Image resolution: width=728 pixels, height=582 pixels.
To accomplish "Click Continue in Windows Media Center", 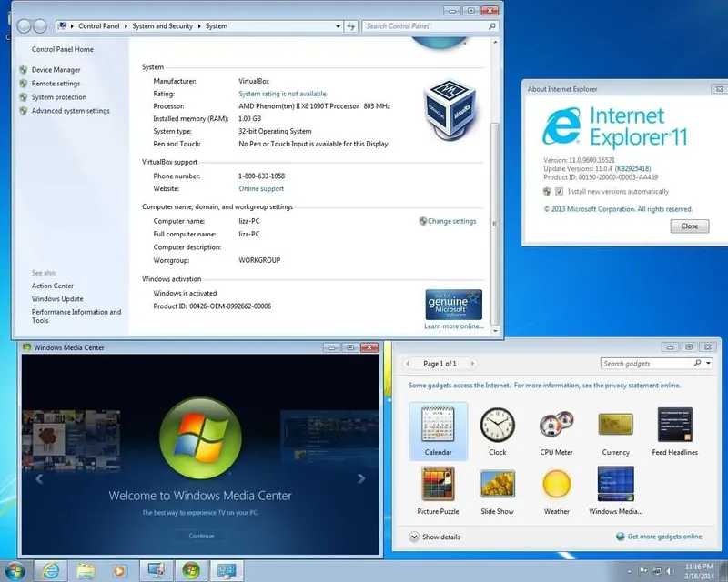I will [x=201, y=536].
